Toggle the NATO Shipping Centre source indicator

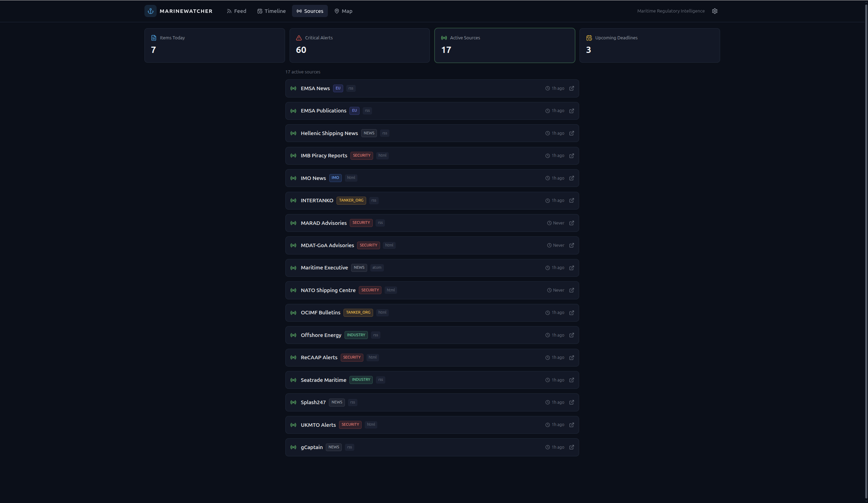click(293, 290)
